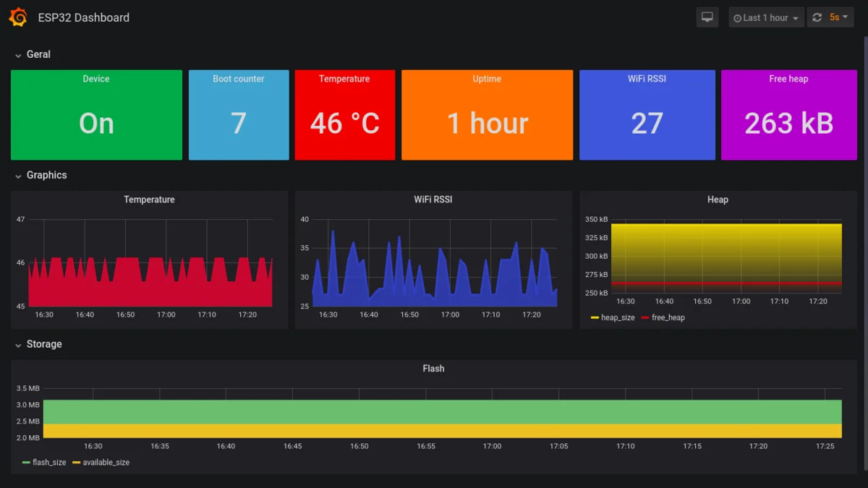The height and width of the screenshot is (488, 868).
Task: Collapse the Storage row
Action: (38, 344)
